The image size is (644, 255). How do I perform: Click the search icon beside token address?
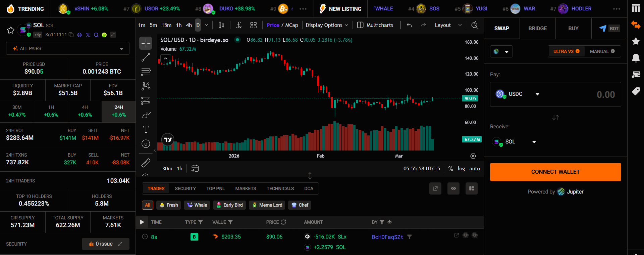(96, 35)
